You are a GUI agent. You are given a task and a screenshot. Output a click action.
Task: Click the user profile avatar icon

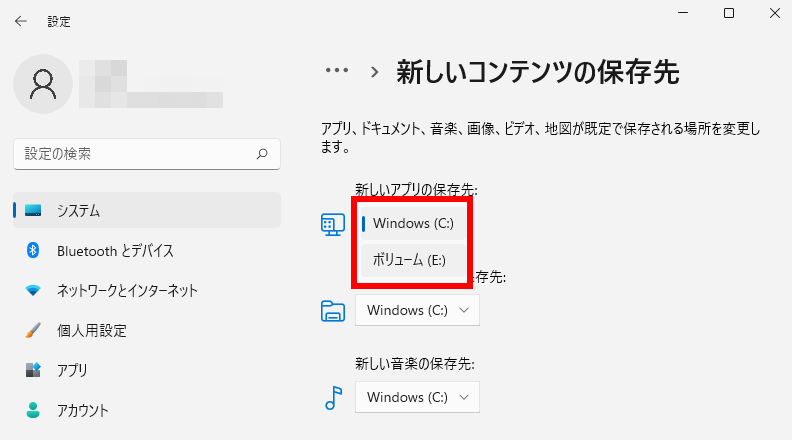43,84
